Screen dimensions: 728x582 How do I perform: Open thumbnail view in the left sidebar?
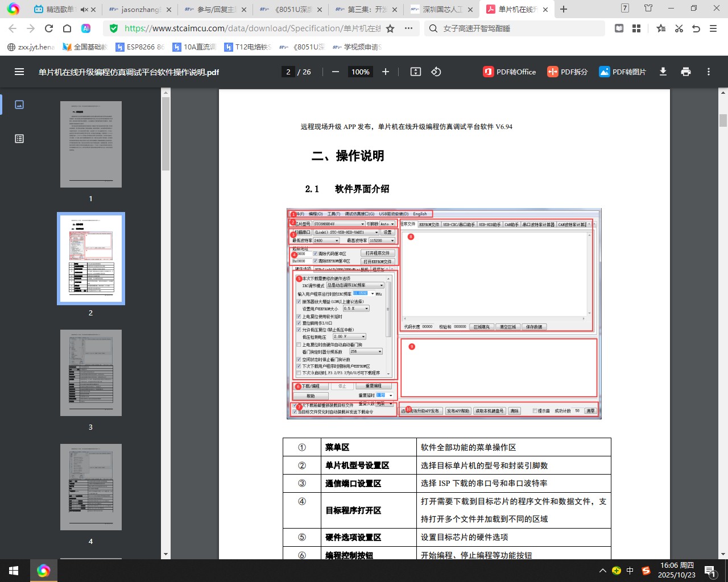19,105
